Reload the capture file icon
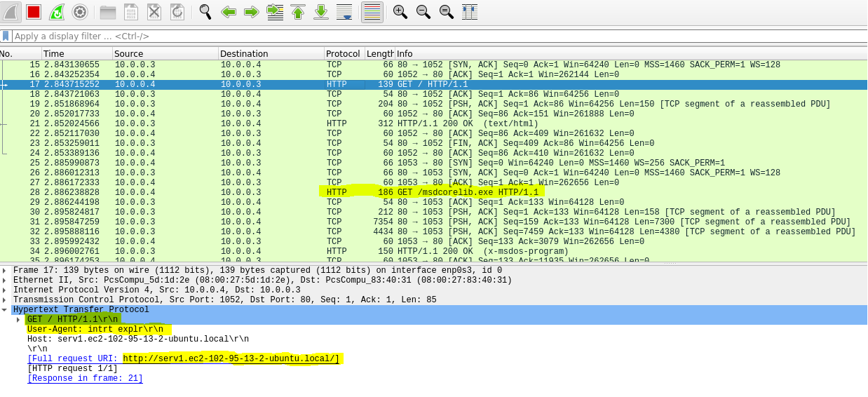 177,12
